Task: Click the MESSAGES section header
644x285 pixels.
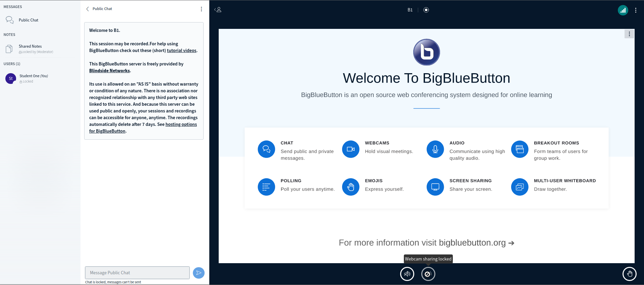Action: click(x=13, y=7)
